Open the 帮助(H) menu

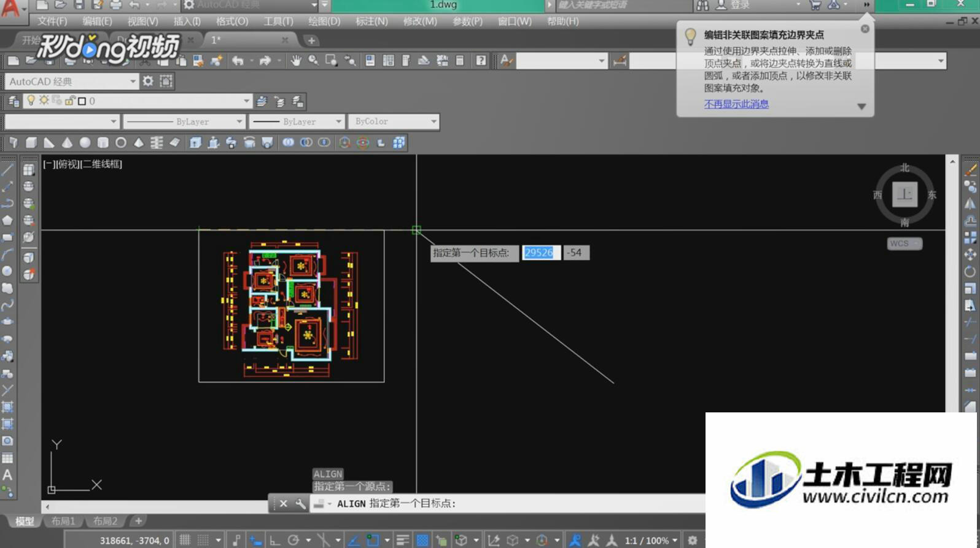click(562, 21)
